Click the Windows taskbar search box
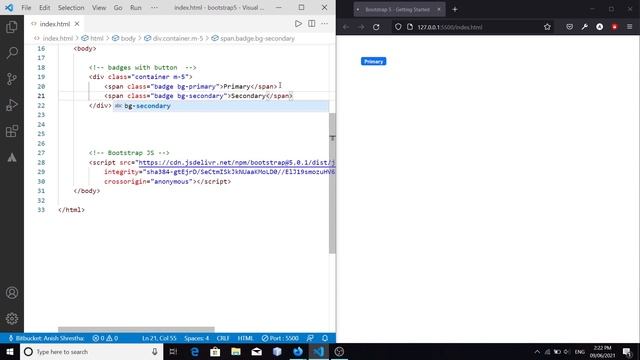This screenshot has width=640, height=360. click(x=91, y=351)
